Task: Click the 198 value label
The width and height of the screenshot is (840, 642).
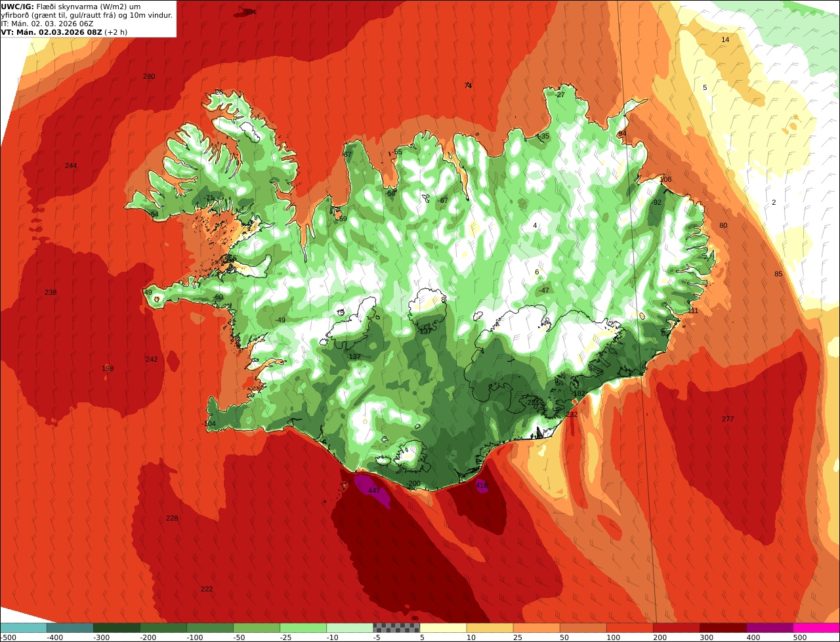Action: (x=108, y=368)
